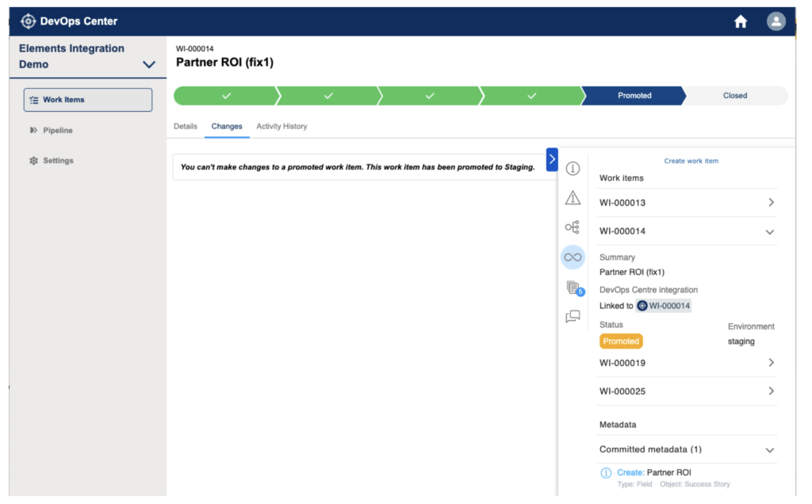
Task: Open the info icon in side panel
Action: point(573,169)
